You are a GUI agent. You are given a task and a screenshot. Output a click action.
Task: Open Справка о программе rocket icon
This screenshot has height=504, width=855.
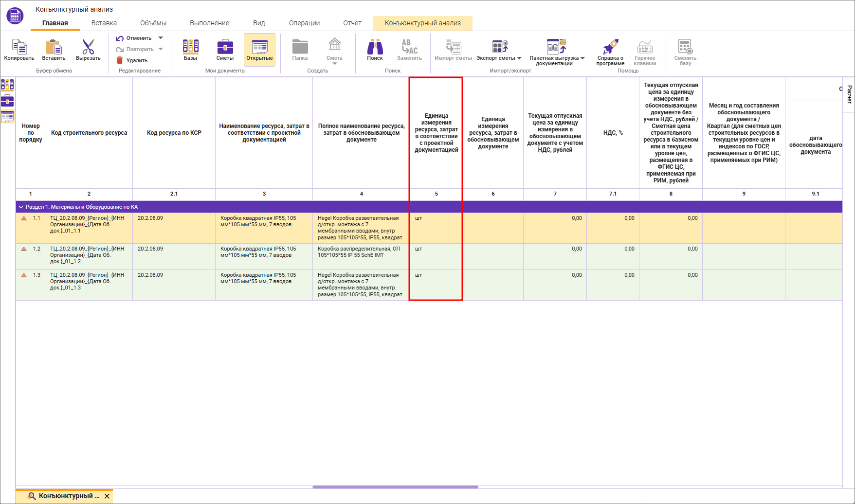pyautogui.click(x=610, y=47)
